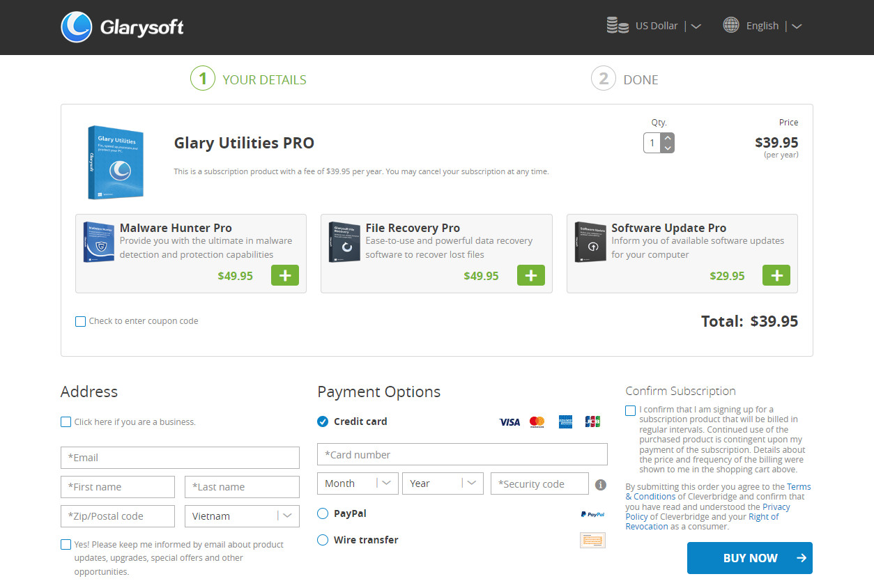Click the Zip/Postal code field
The width and height of the screenshot is (874, 588).
pyautogui.click(x=118, y=516)
